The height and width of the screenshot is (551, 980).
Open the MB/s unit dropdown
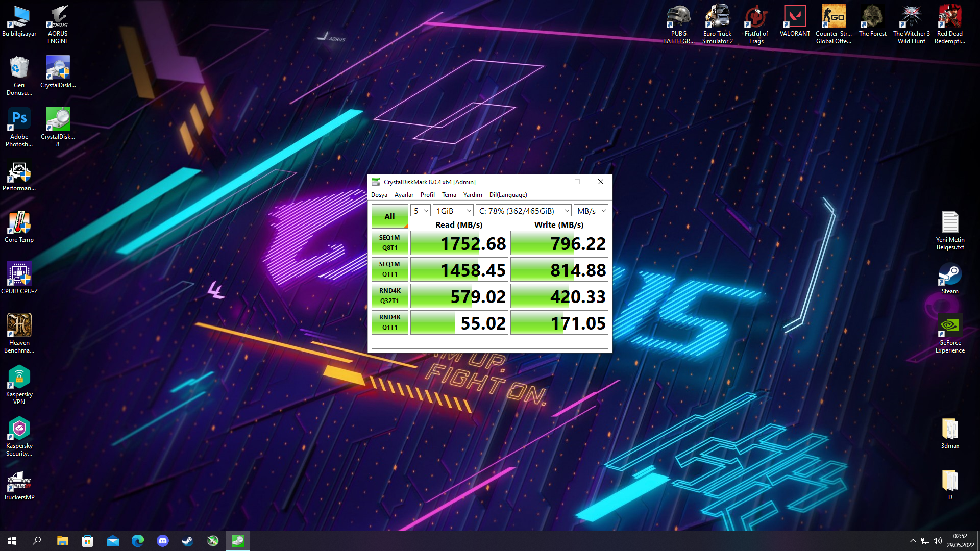pos(591,211)
